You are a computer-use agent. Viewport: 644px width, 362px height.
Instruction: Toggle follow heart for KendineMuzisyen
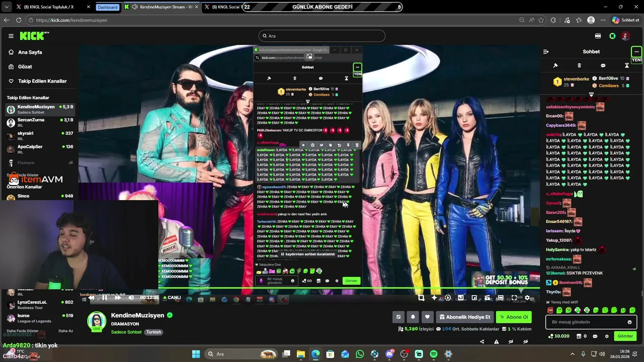(x=428, y=317)
